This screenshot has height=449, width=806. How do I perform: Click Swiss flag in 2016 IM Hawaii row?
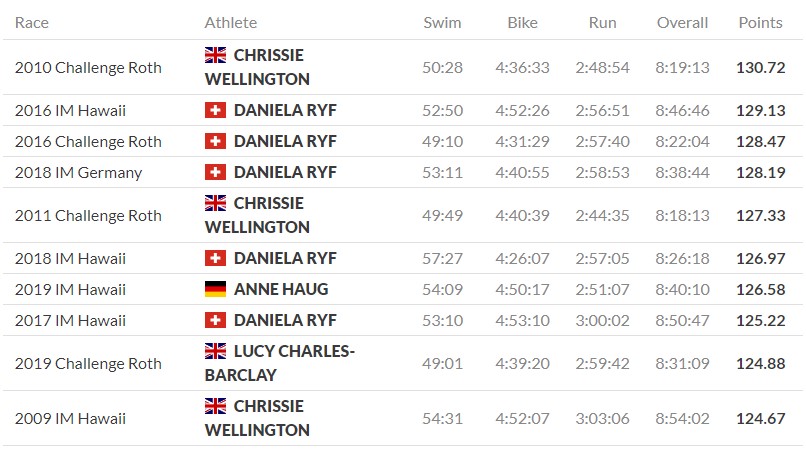(215, 110)
